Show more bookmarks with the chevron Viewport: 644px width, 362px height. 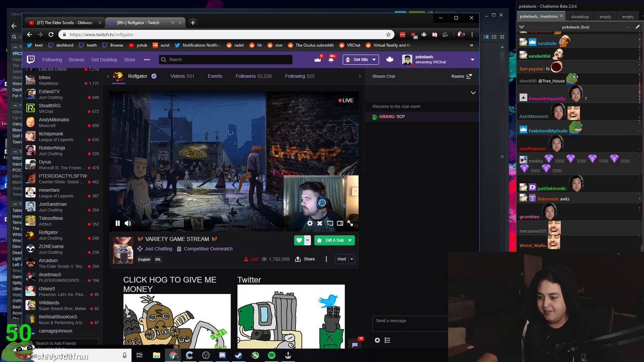tap(471, 45)
